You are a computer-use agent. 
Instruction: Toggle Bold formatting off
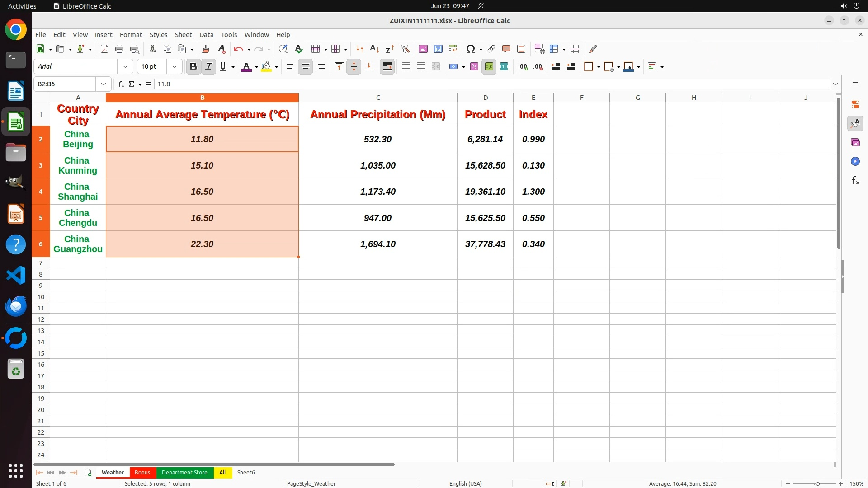193,66
